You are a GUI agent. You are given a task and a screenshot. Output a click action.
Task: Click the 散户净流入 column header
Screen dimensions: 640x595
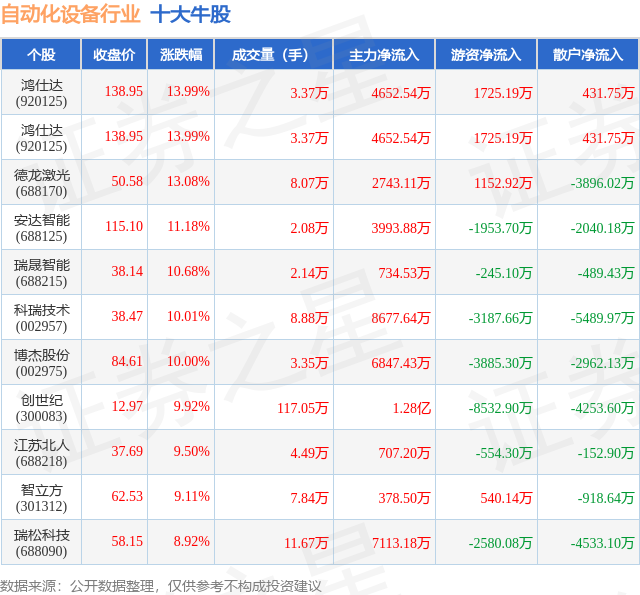coord(588,55)
